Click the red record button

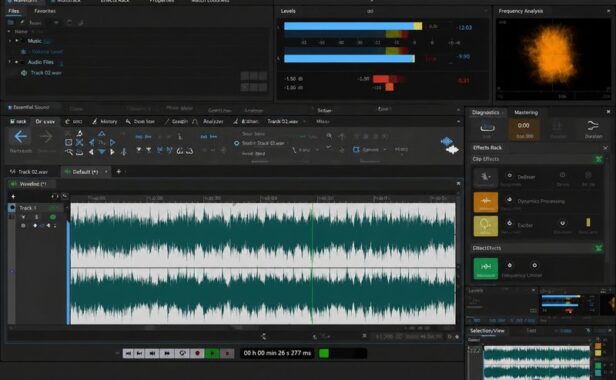click(x=198, y=353)
